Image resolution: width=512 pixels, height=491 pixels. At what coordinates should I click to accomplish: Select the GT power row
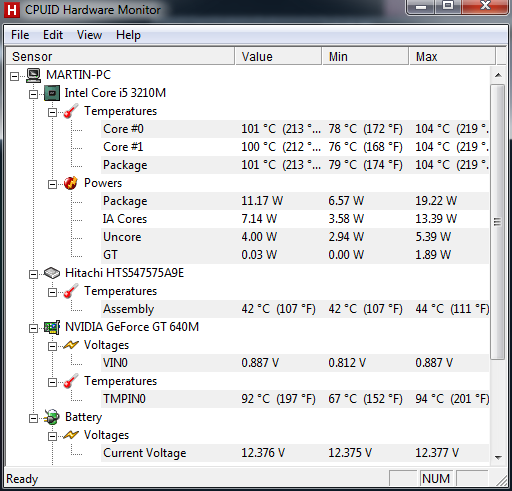tap(295, 255)
